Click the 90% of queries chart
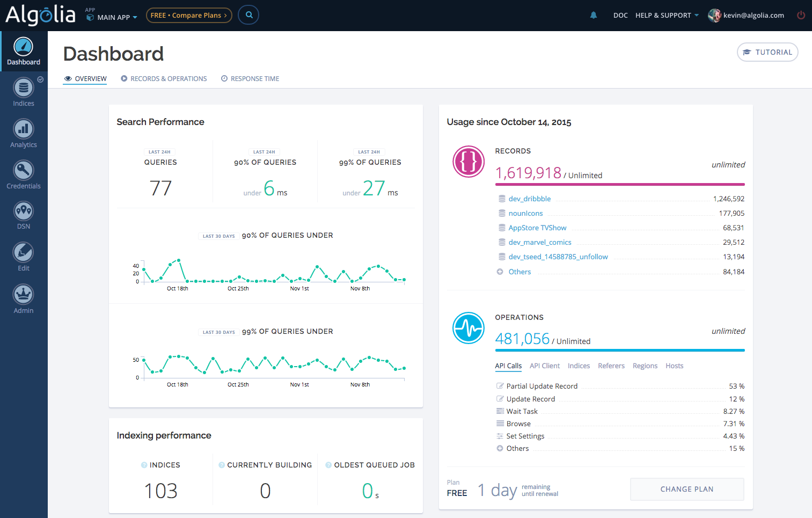This screenshot has width=812, height=518. [268, 274]
